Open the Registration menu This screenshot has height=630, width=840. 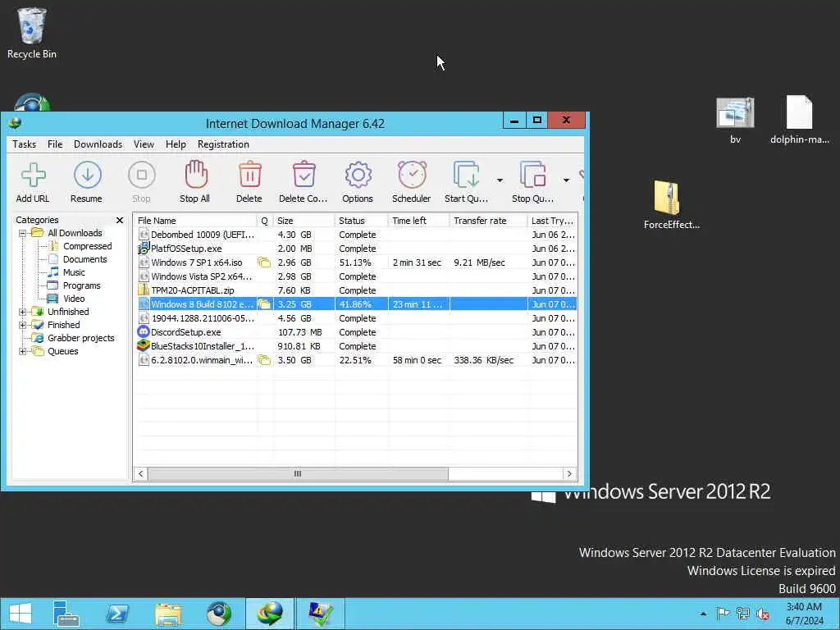click(223, 144)
